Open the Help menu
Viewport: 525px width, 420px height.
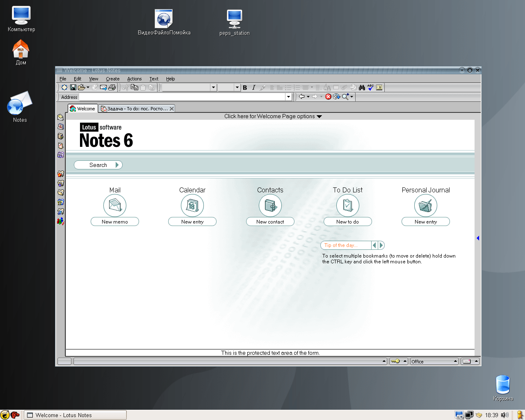pos(171,79)
